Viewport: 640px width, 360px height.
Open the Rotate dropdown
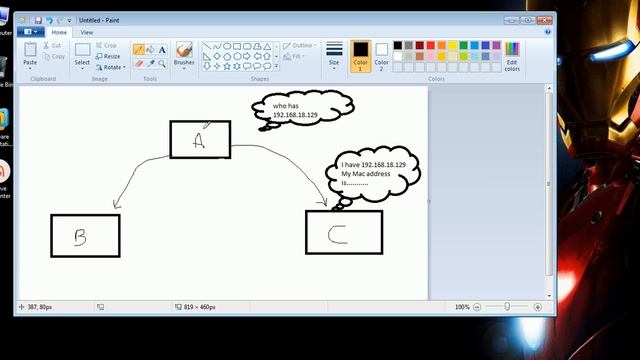111,67
